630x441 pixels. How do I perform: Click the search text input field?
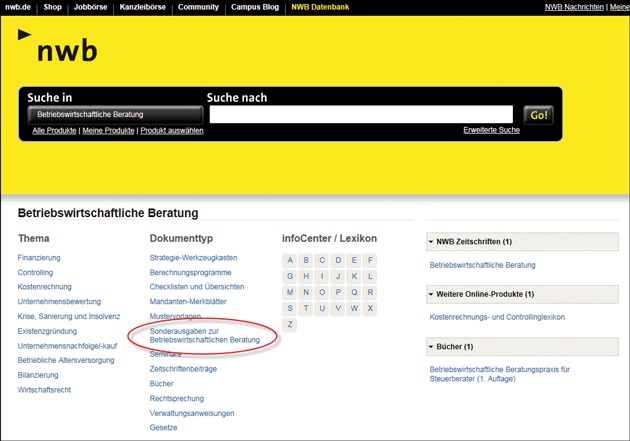360,115
